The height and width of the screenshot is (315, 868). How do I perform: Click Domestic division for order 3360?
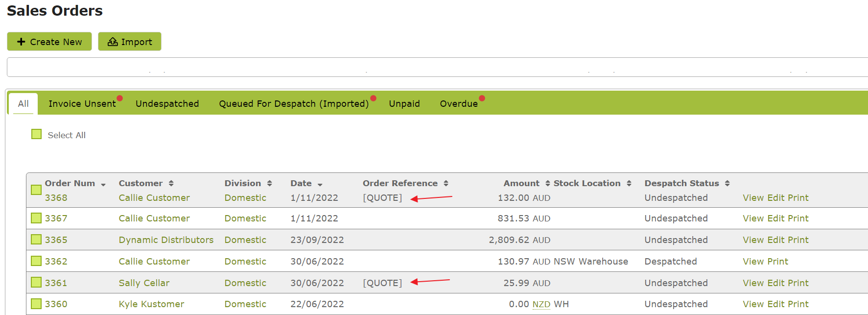[x=245, y=304]
